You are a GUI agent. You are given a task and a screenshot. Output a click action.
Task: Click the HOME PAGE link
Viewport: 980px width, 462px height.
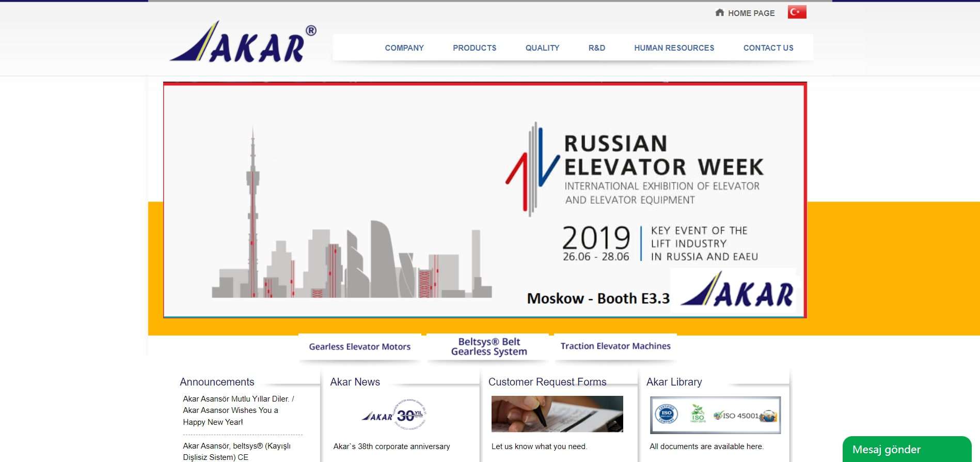pyautogui.click(x=751, y=13)
